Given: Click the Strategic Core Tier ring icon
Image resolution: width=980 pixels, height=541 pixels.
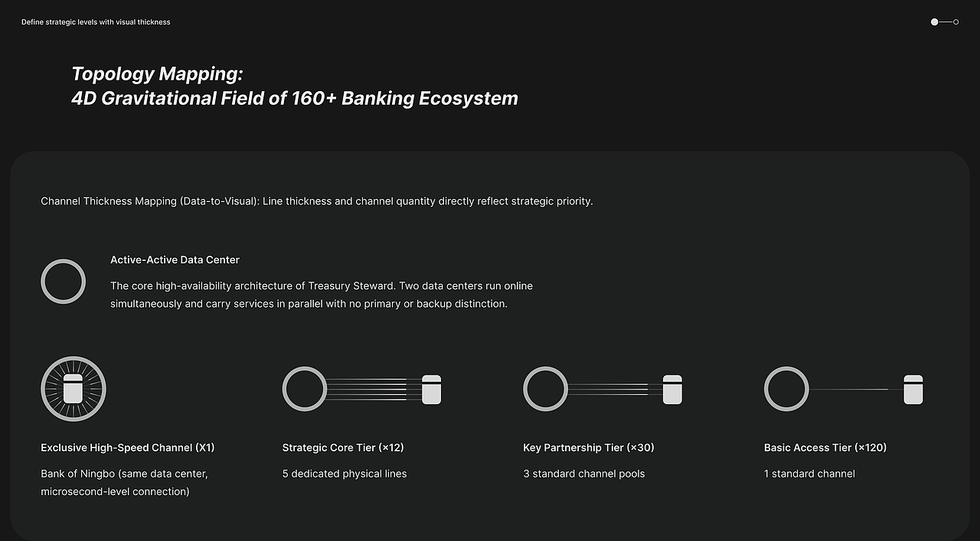Looking at the screenshot, I should 305,389.
